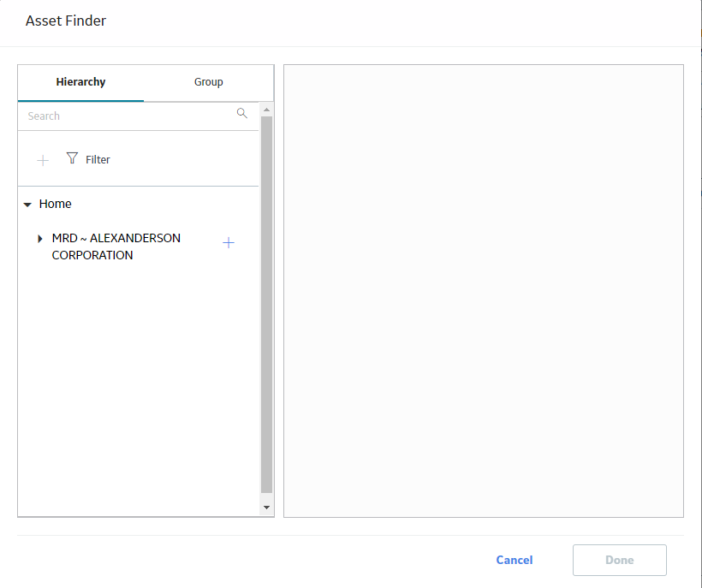Collapse the Home tree node

(27, 205)
